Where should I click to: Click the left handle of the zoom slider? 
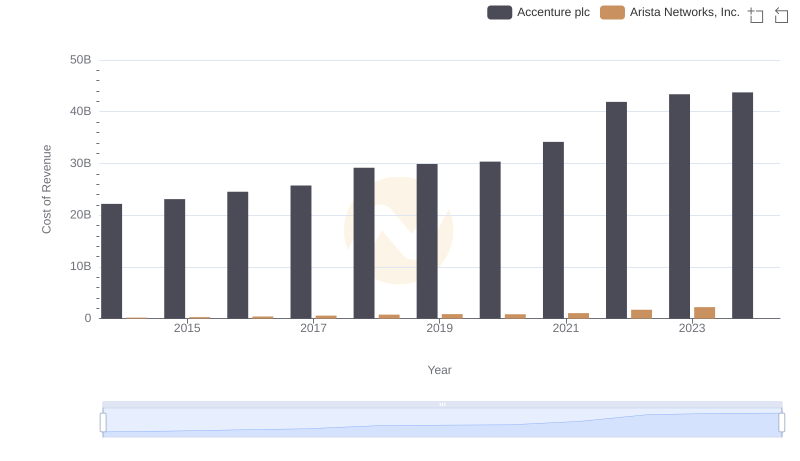[103, 423]
